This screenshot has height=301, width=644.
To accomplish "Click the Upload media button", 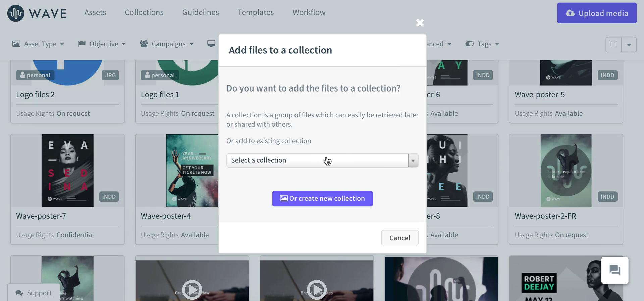I will pyautogui.click(x=597, y=13).
